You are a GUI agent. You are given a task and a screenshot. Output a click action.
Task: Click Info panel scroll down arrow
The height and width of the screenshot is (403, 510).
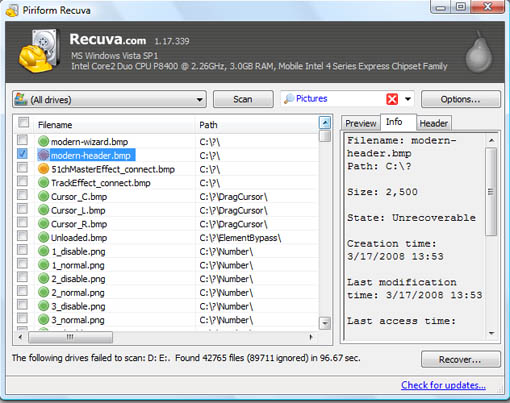(491, 333)
